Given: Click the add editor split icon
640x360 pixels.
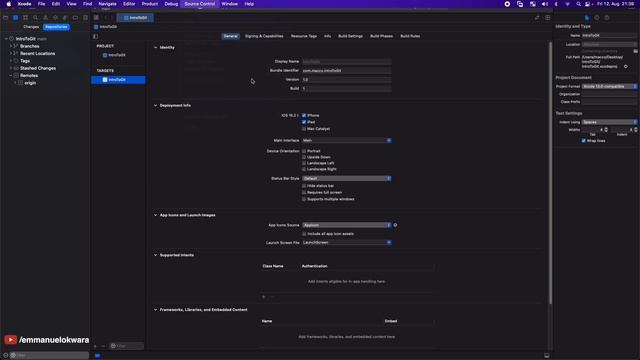Looking at the screenshot, I should (x=548, y=18).
